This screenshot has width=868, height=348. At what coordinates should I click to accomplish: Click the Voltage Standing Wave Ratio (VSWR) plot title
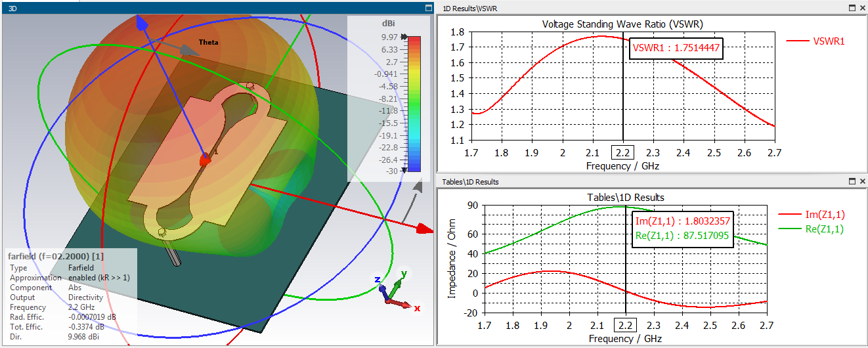622,24
